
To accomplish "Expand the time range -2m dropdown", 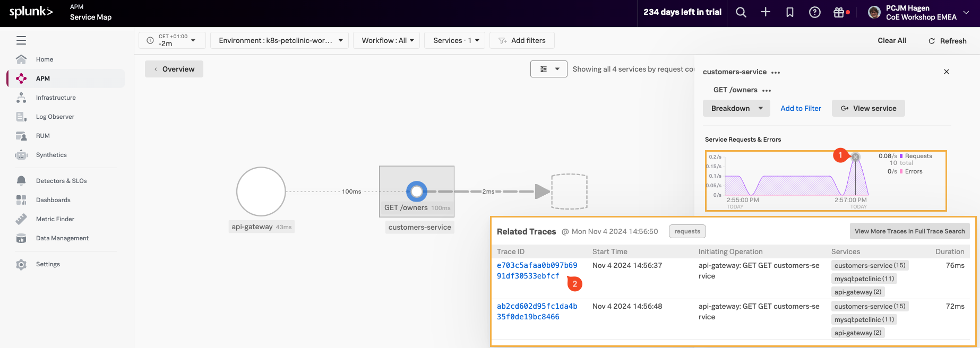I will click(x=172, y=40).
